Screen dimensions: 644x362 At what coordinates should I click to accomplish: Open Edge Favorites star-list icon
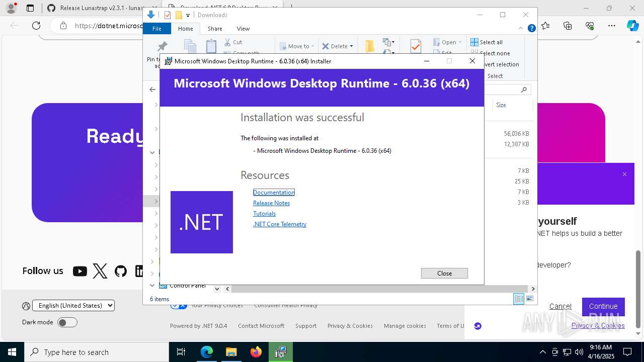[546, 26]
